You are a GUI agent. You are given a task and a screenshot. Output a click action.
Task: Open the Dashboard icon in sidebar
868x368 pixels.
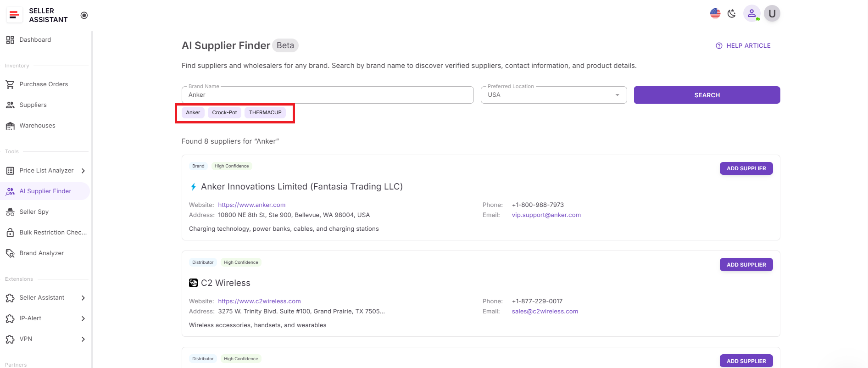pyautogui.click(x=10, y=40)
